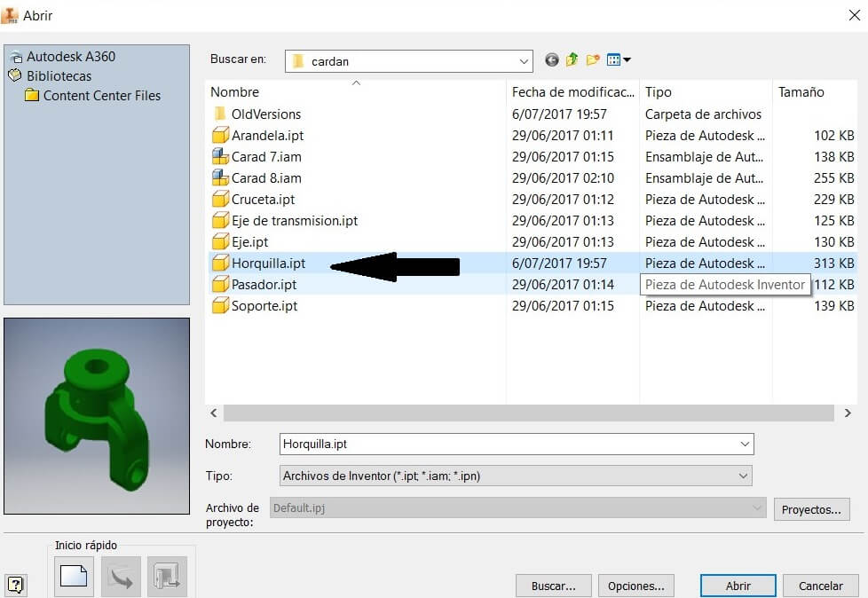Click the 313 KB size cell
The width and height of the screenshot is (868, 598).
tap(833, 264)
